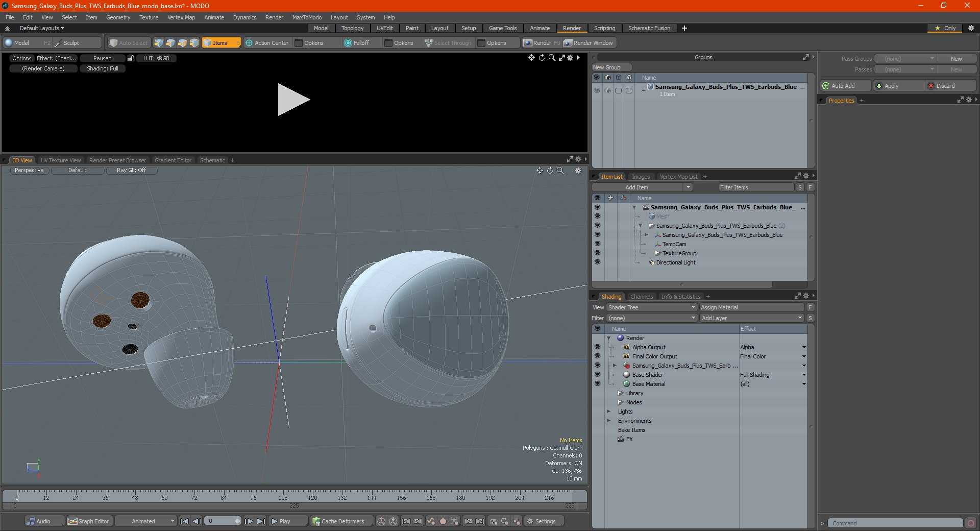Maximize the Groups panel
Viewport: 980px width, 531px height.
[806, 57]
